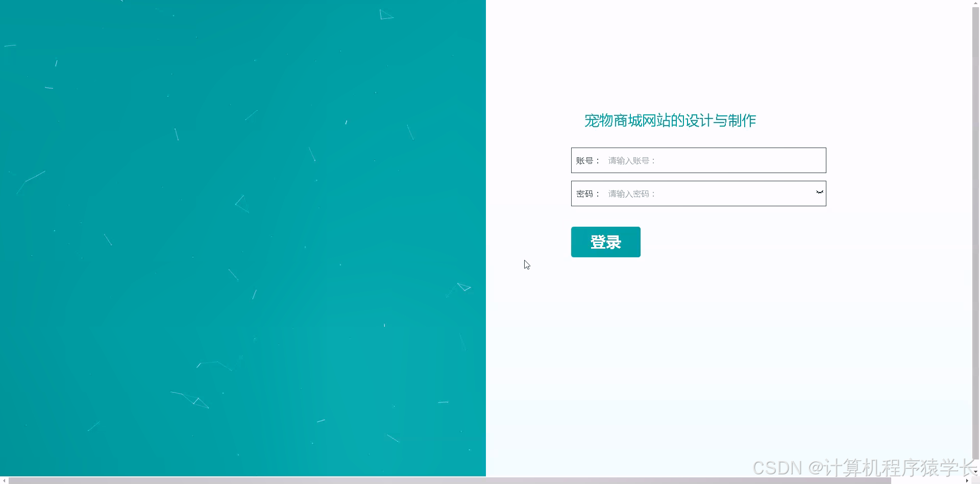Click the horizontal scrollbar left arrow
Image resolution: width=980 pixels, height=484 pixels.
pos(4,480)
